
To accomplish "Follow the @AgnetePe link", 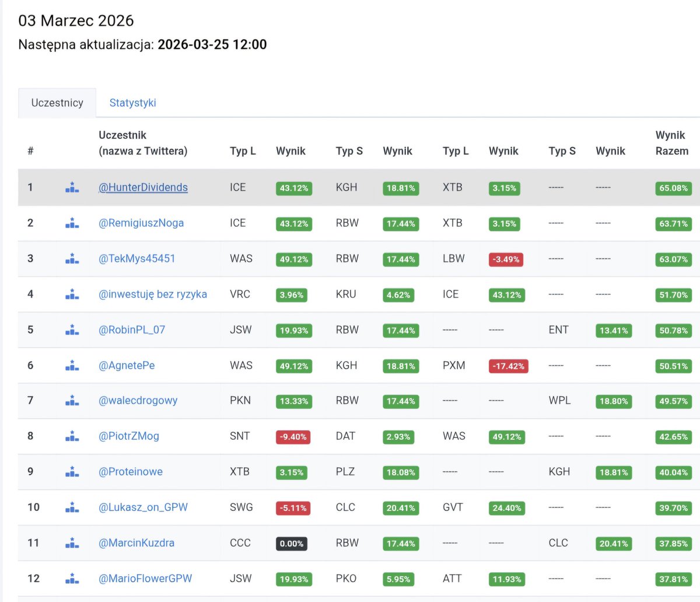I will pyautogui.click(x=127, y=365).
